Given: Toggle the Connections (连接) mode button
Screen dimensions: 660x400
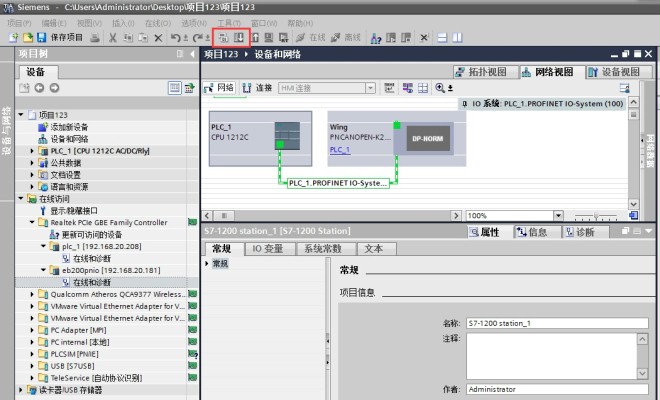Looking at the screenshot, I should [x=257, y=88].
